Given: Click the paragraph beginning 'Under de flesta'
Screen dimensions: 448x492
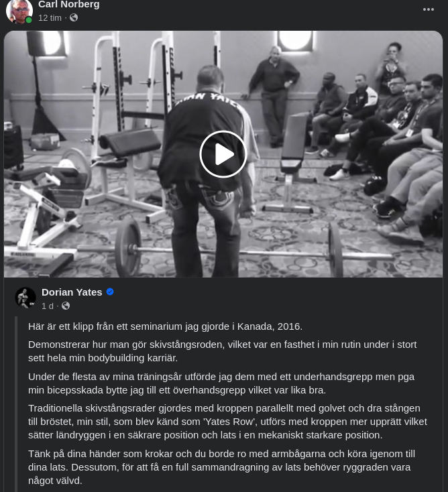Looking at the screenshot, I should (221, 383).
